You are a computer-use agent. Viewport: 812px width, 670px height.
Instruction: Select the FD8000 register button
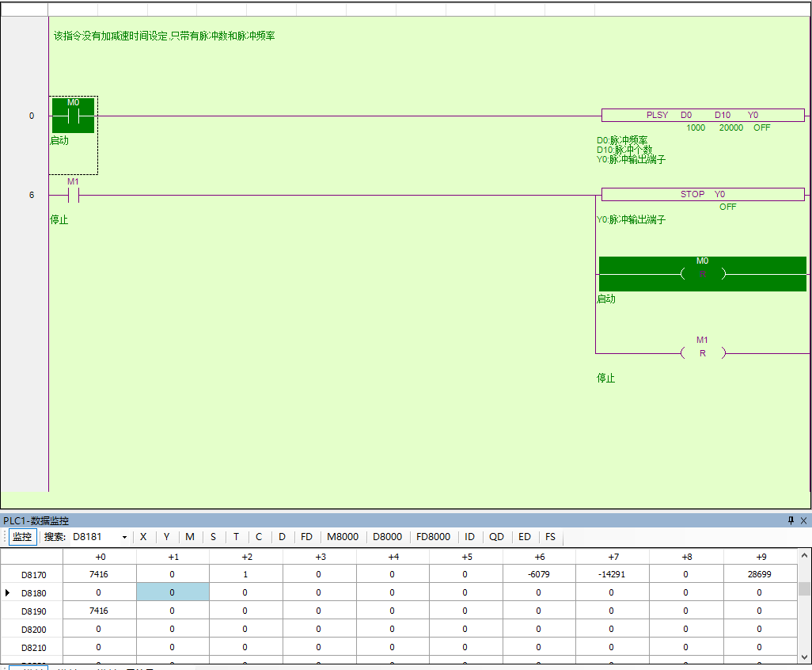[x=433, y=537]
